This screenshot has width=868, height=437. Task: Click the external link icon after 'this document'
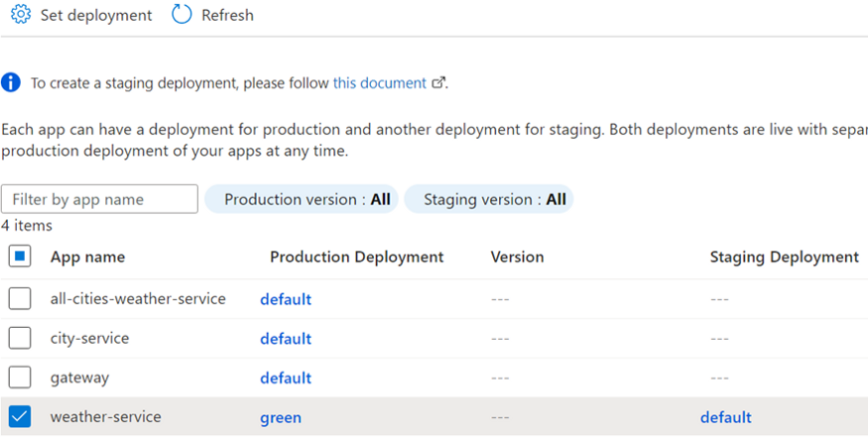[x=437, y=83]
